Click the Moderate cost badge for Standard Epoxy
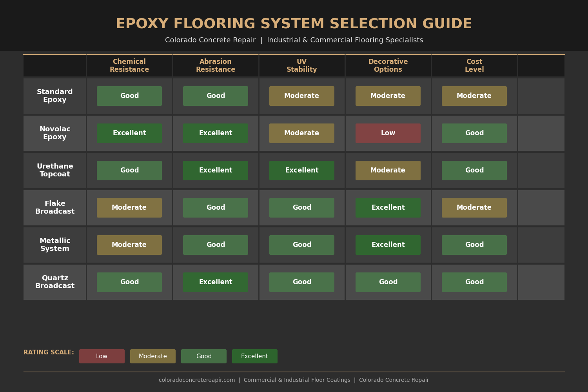 click(x=474, y=96)
